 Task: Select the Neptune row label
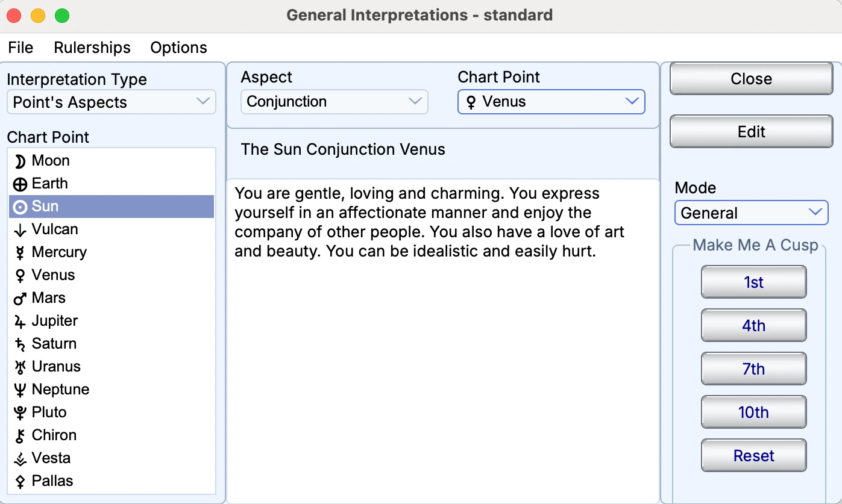[60, 390]
